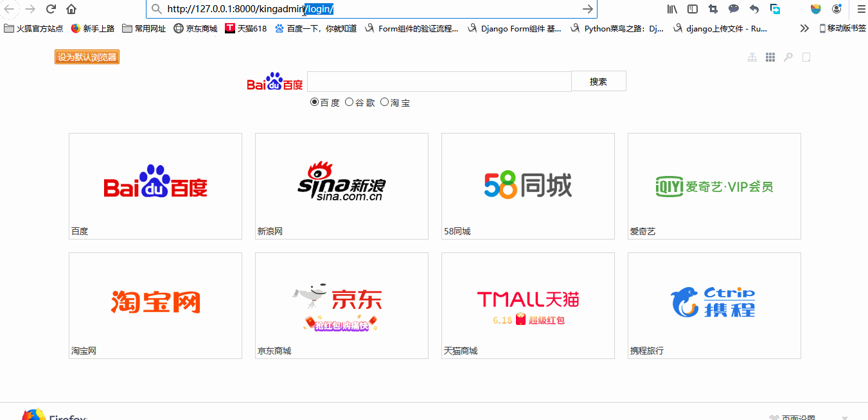868x420 pixels.
Task: Open the Form组件的验证流程 bookmark
Action: 412,28
